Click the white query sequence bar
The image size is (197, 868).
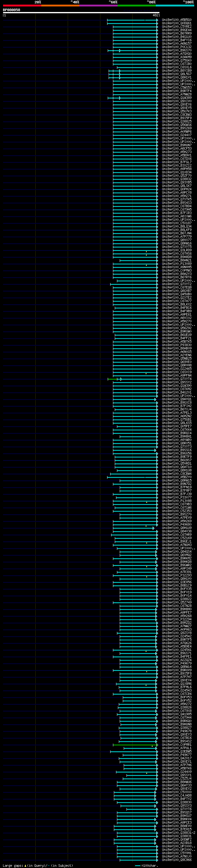[81, 12]
